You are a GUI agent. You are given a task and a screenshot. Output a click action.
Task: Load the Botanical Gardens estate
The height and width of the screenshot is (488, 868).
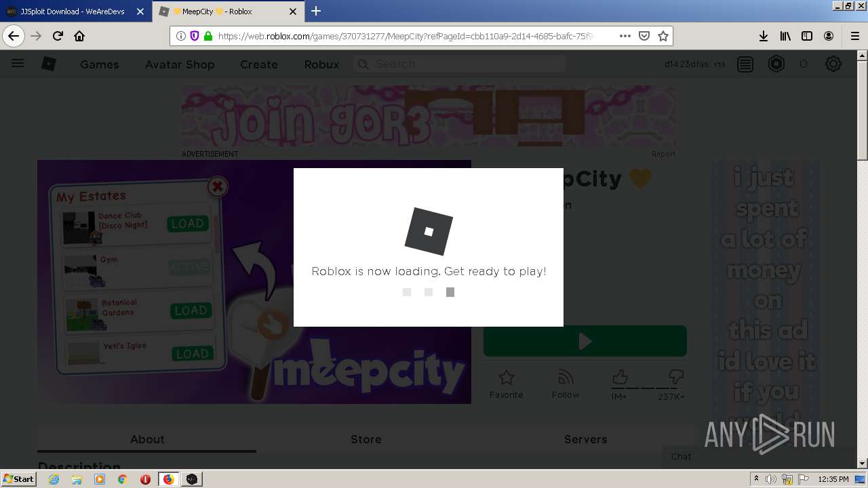191,310
